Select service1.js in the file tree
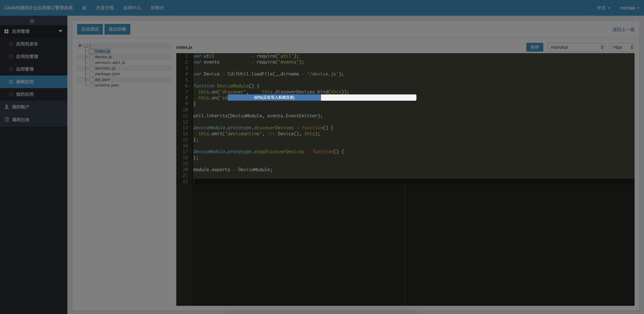 105,68
